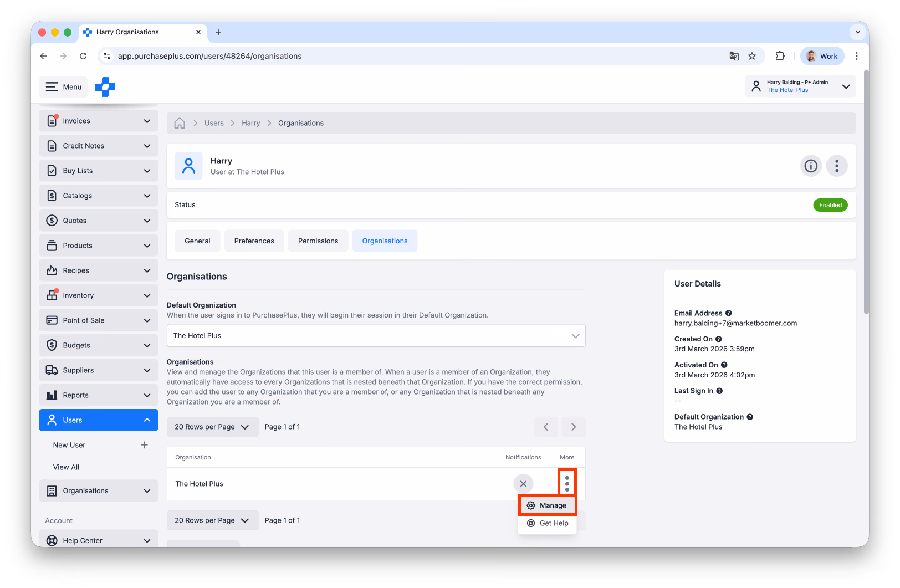This screenshot has height=588, width=900.
Task: Click the Reports bar chart icon
Action: coord(52,395)
